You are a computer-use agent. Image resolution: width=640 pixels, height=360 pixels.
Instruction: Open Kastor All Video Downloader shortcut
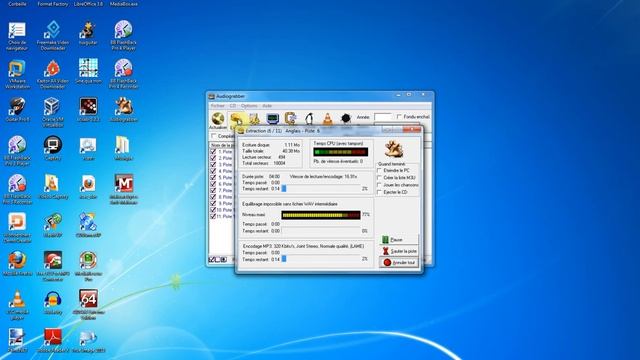pos(53,74)
